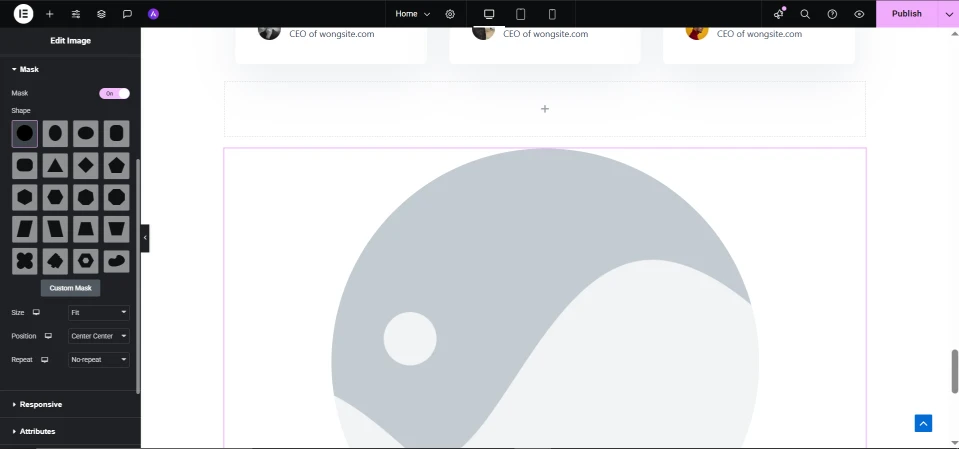Click the leftmost CEO of wongsite.com text
The image size is (959, 449).
(x=331, y=34)
